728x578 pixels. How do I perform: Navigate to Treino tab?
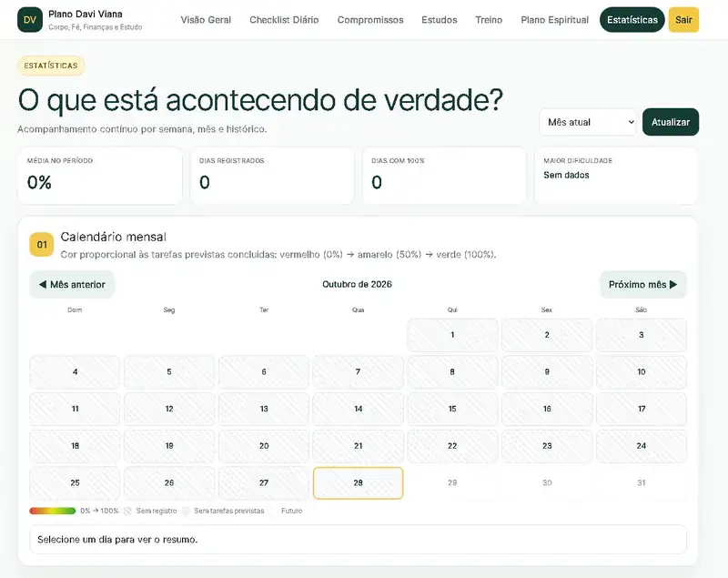coord(489,20)
